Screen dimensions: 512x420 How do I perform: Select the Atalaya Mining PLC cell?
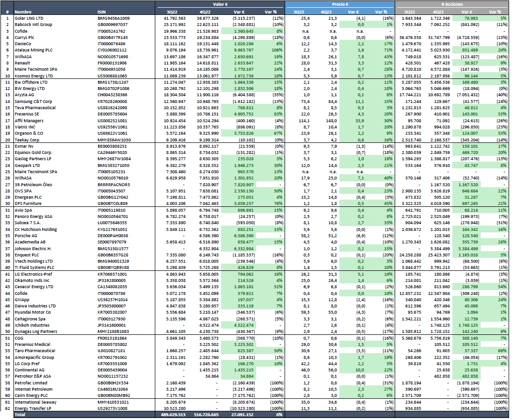33,50
